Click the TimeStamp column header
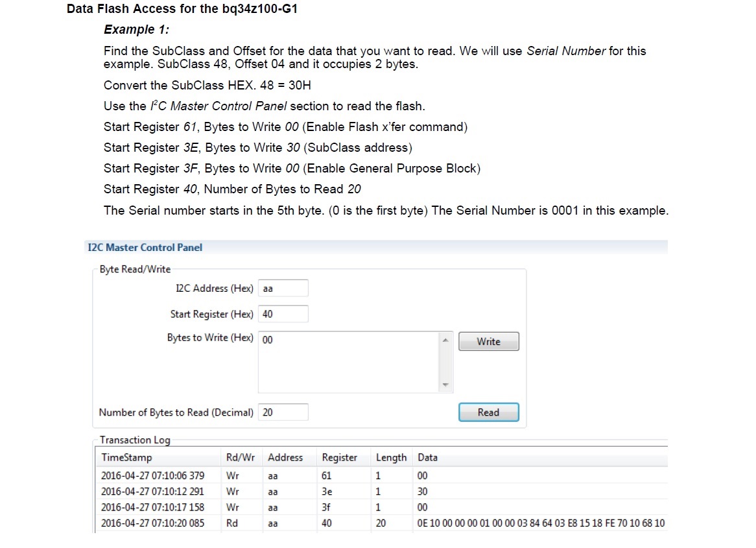The width and height of the screenshot is (756, 548). [158, 457]
